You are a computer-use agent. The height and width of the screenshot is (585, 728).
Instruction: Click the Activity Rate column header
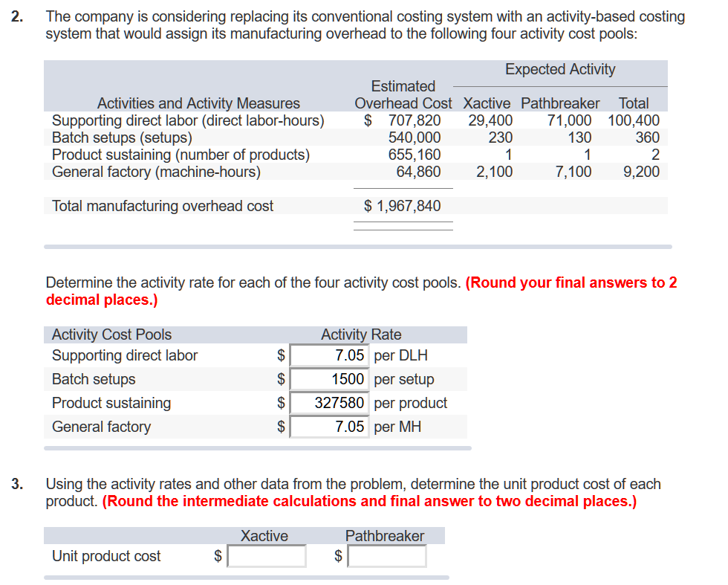pos(361,334)
